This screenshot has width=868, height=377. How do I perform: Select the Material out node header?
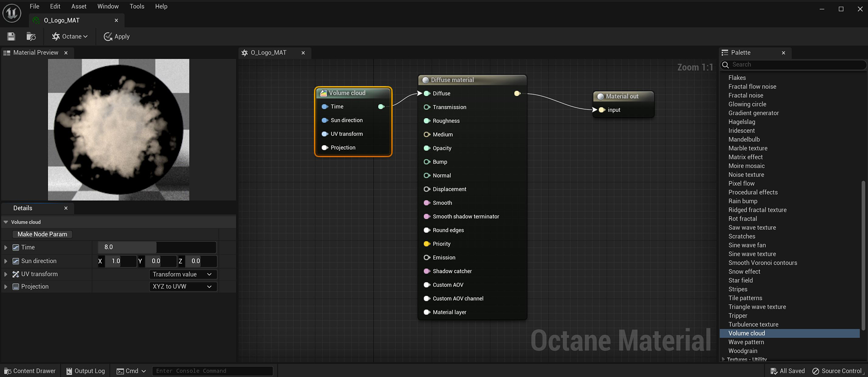[x=623, y=97]
